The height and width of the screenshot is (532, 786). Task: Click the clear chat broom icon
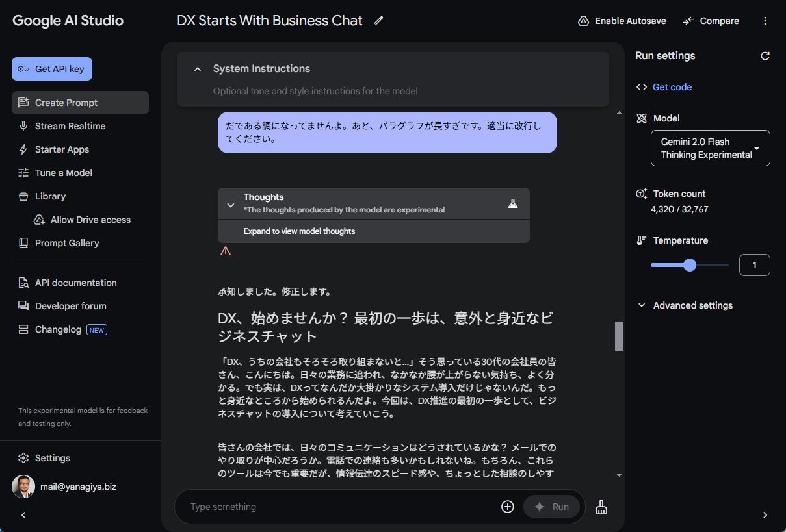[601, 507]
